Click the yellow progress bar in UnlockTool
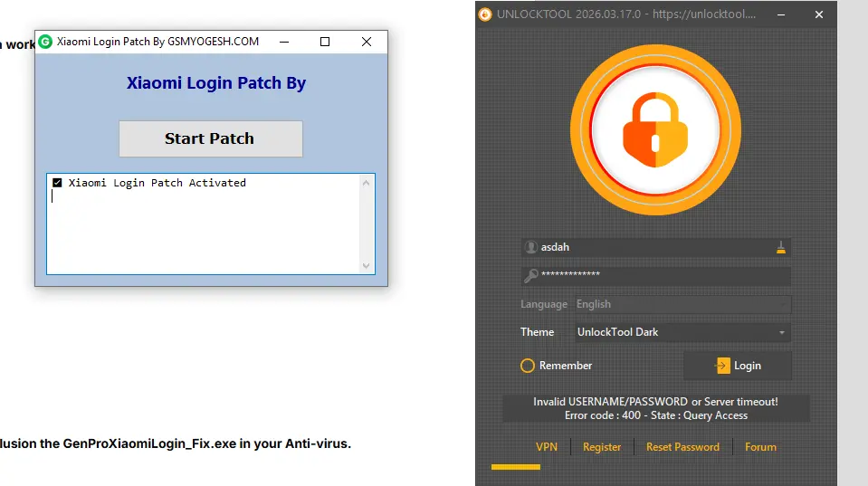This screenshot has width=868, height=486. tap(515, 467)
